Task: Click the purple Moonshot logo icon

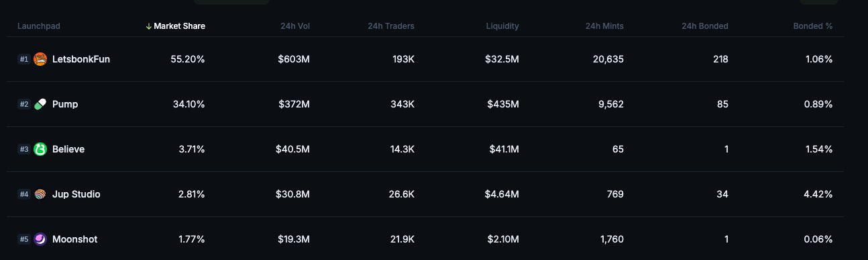Action: (x=40, y=239)
